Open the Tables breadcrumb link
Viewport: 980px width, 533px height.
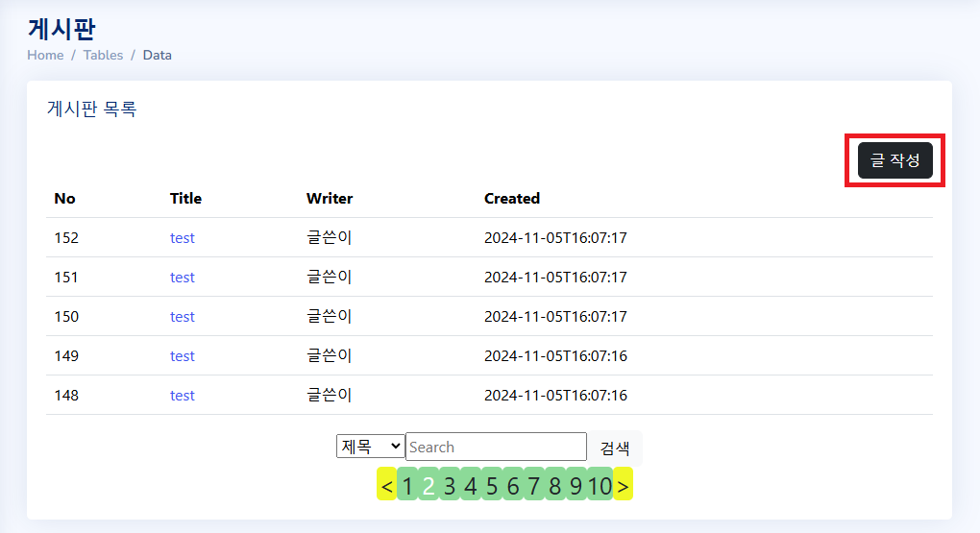pos(103,55)
